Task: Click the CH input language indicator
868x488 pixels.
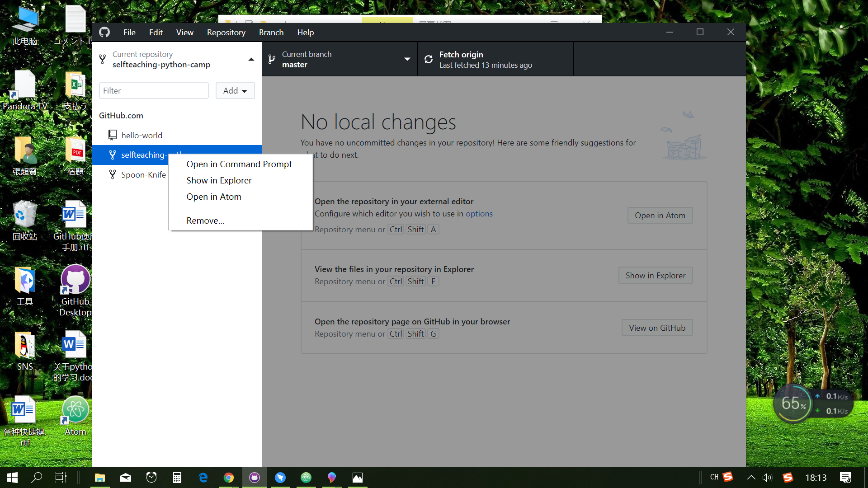Action: [x=714, y=477]
